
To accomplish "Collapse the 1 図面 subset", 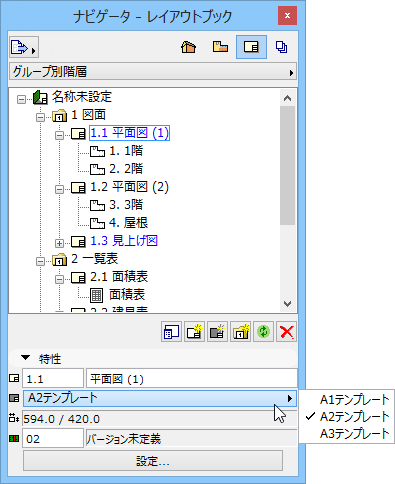I will (x=40, y=117).
